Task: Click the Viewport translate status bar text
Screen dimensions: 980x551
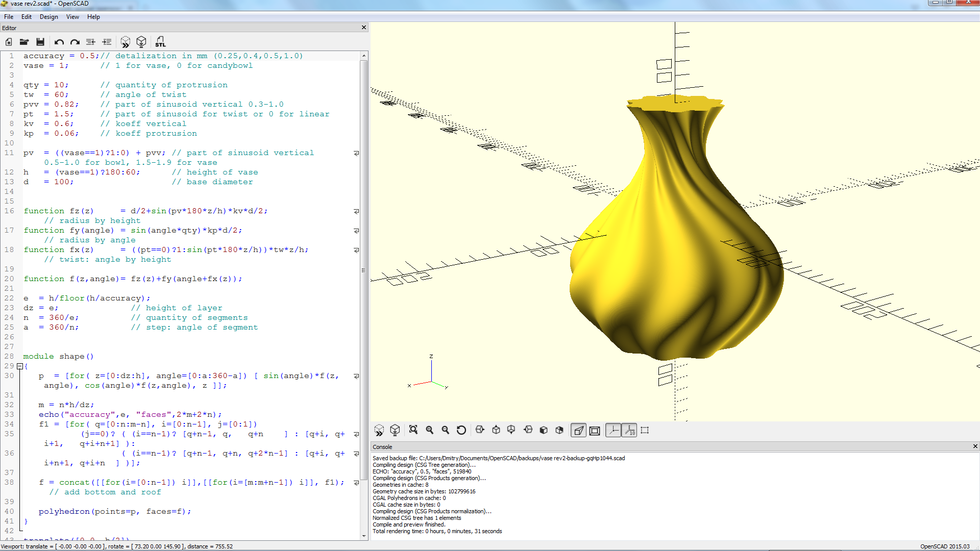Action: coord(117,546)
